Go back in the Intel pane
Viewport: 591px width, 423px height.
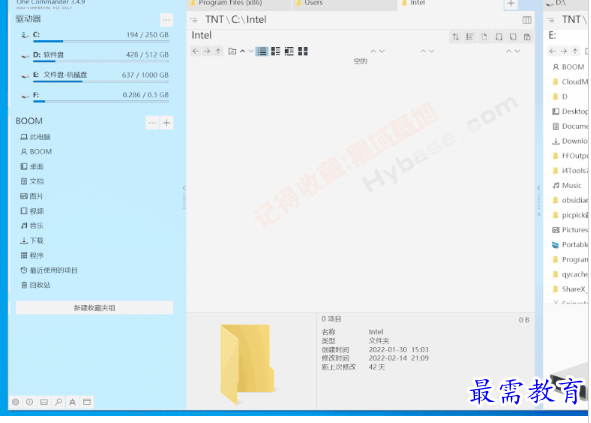coord(195,51)
